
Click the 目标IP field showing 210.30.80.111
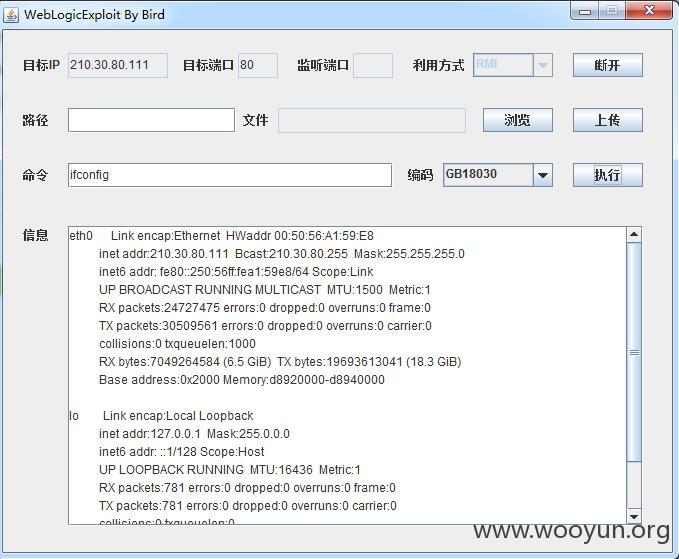(118, 65)
